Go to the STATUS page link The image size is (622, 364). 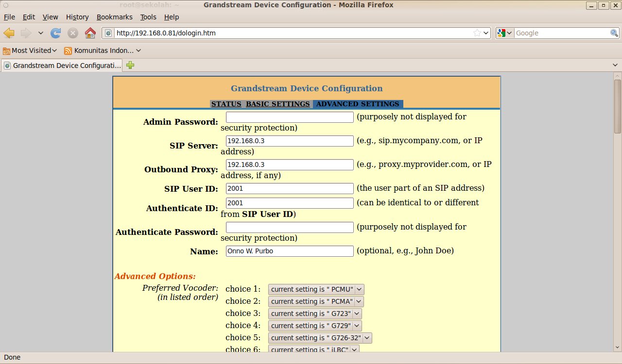[226, 104]
